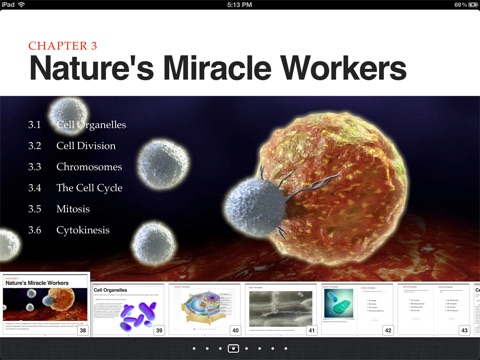Tap the battery icon in status bar

(x=473, y=5)
